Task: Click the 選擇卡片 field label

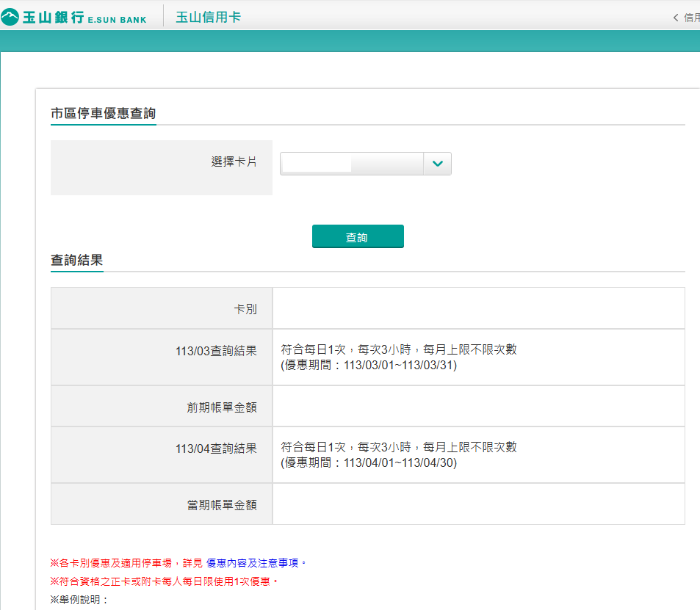Action: [x=234, y=162]
